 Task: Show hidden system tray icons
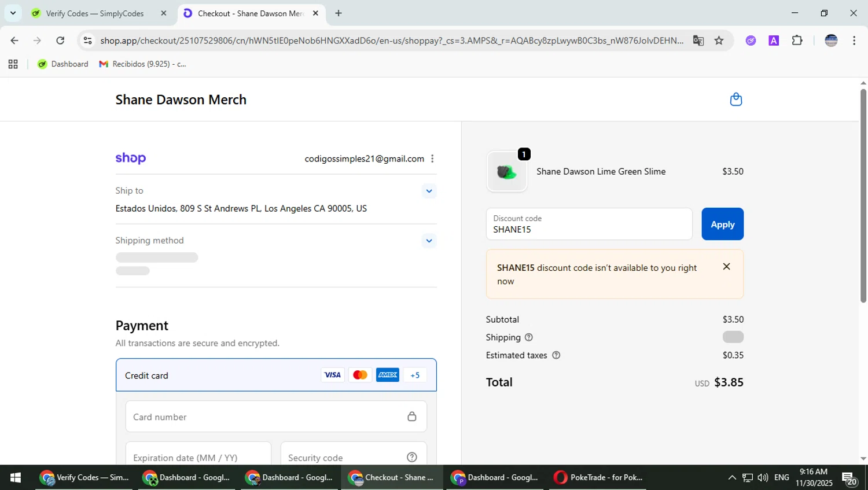point(732,477)
